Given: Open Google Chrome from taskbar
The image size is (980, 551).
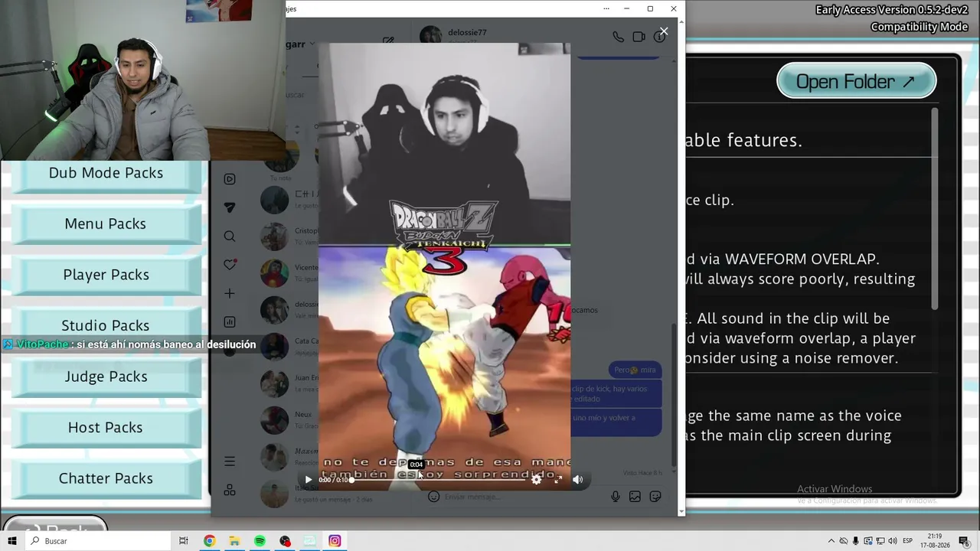Looking at the screenshot, I should 209,541.
